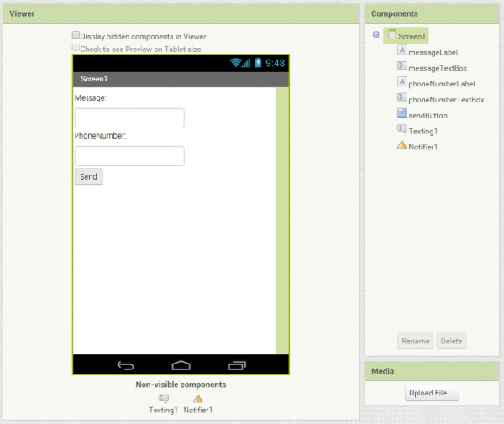Screen dimensions: 504x424
Task: Click the PhoneNumber text box in preview
Action: pyautogui.click(x=129, y=156)
